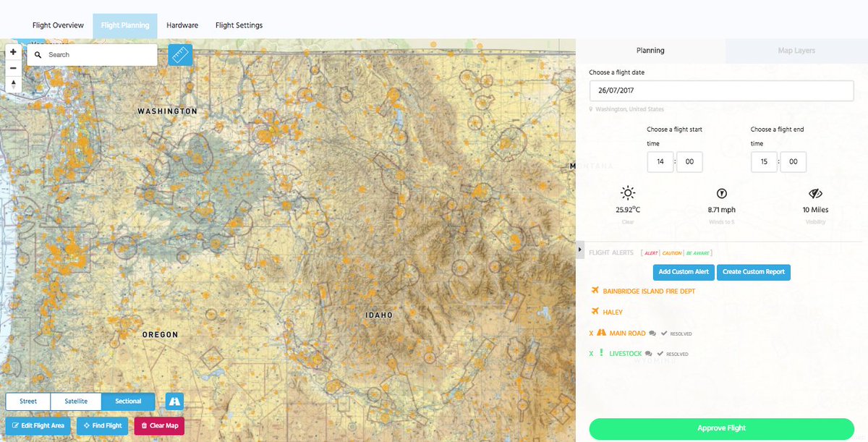Click the flight date field 26/07/2017
Image resolution: width=868 pixels, height=442 pixels.
click(x=722, y=90)
